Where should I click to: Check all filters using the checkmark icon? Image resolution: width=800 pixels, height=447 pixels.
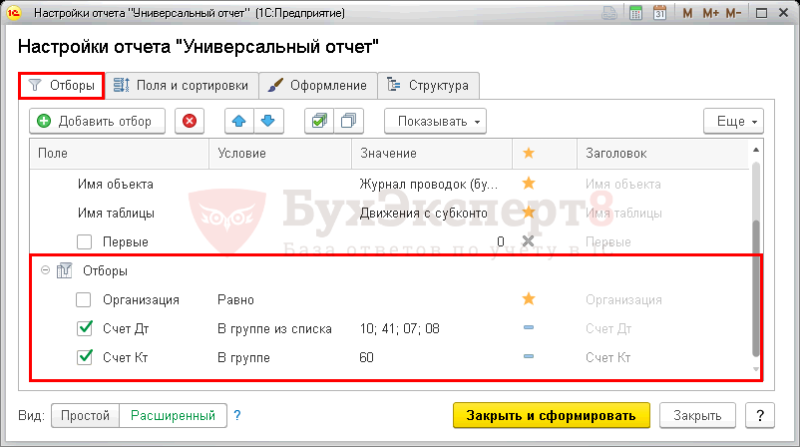(x=319, y=121)
